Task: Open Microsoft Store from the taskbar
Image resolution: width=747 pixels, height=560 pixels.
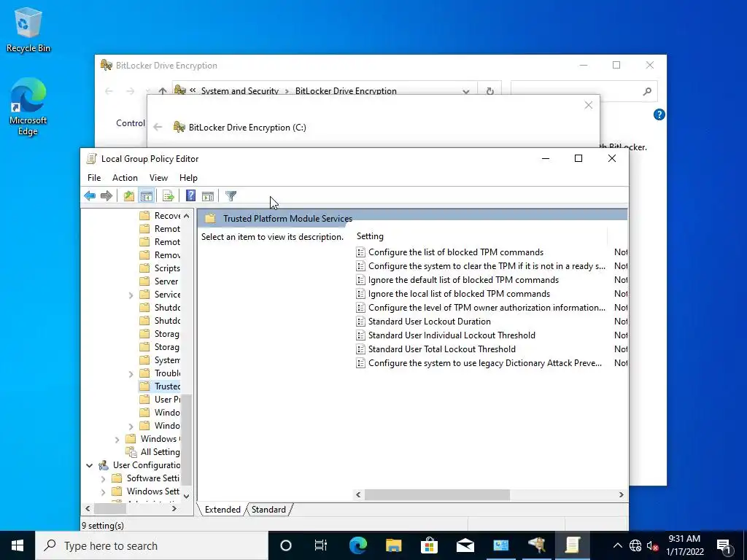Action: click(x=429, y=545)
